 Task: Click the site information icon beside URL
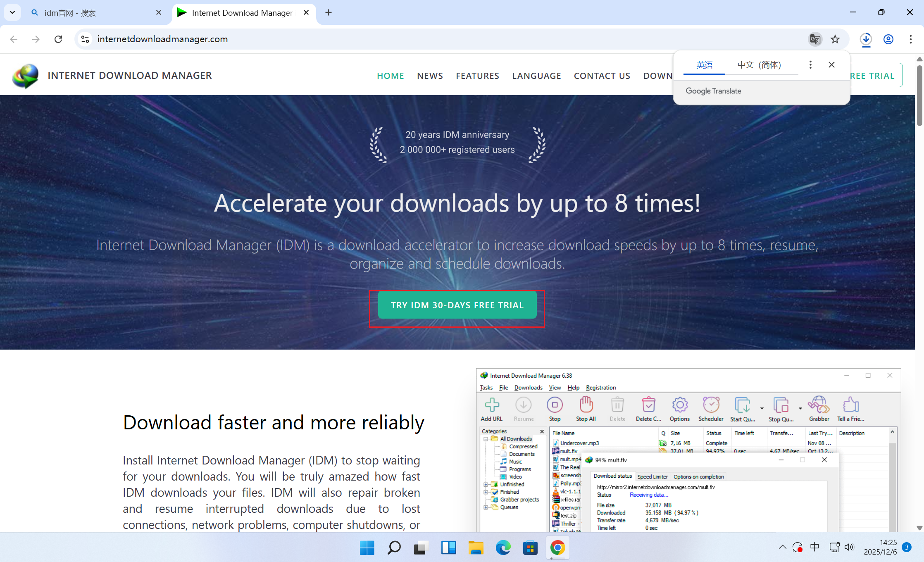85,39
